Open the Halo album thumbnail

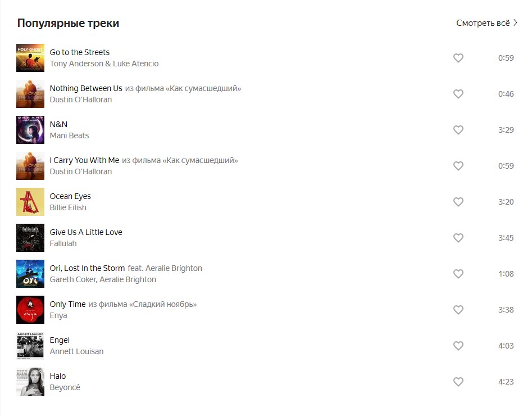click(30, 382)
